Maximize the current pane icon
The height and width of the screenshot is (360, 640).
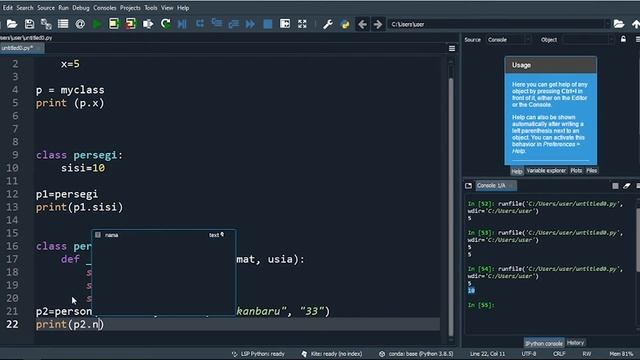click(x=285, y=24)
